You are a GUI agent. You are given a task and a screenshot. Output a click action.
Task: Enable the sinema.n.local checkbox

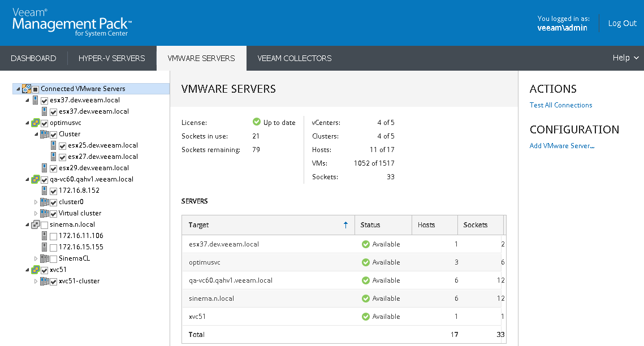(44, 224)
